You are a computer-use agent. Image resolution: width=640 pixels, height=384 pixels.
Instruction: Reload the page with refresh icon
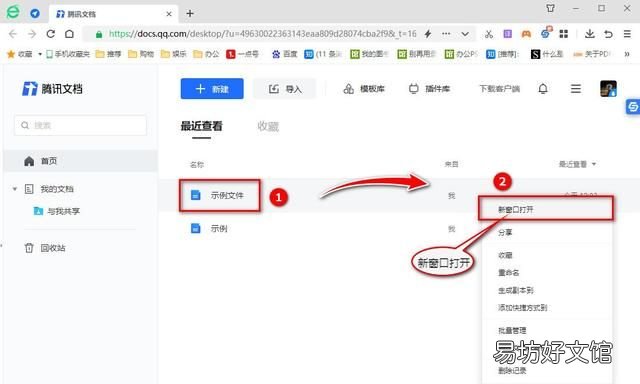click(x=51, y=34)
